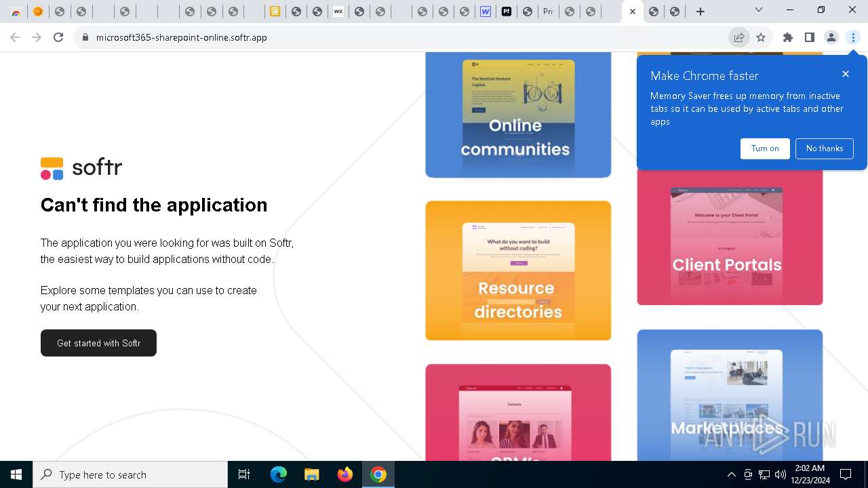Open Chrome side panel

[x=810, y=37]
